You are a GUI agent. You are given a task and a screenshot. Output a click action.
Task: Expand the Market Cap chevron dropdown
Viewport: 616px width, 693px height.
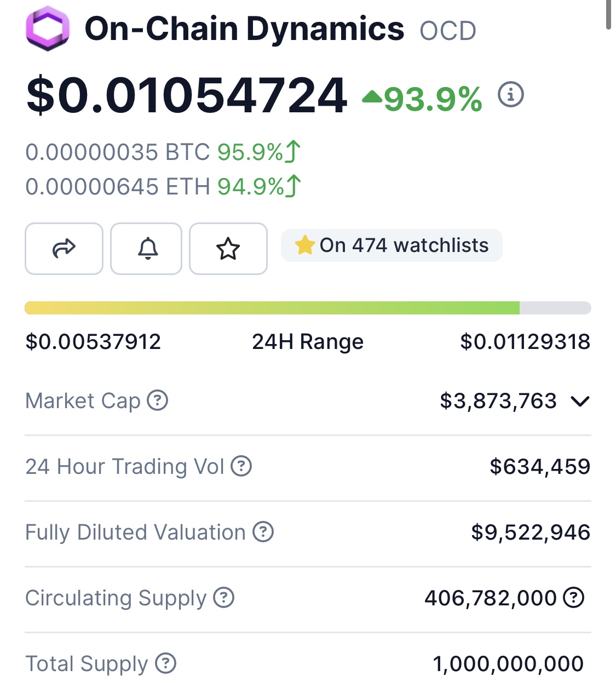tap(580, 402)
